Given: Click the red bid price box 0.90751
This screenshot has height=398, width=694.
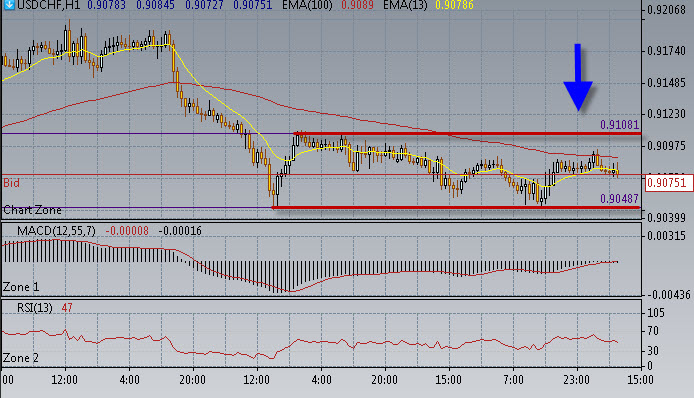Looking at the screenshot, I should tap(668, 183).
